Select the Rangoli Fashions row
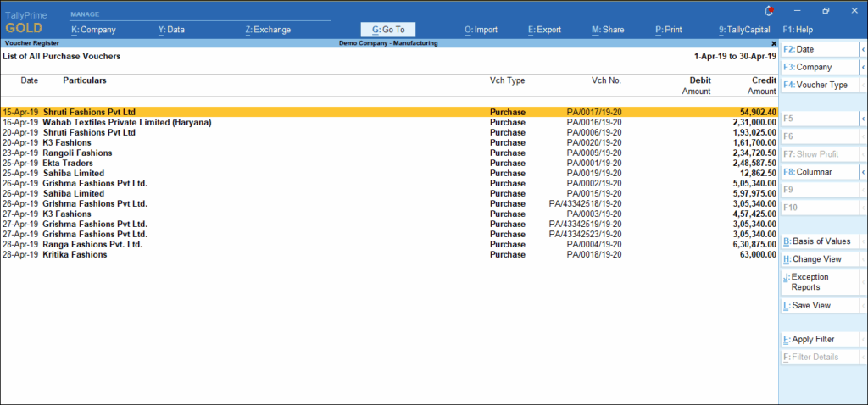This screenshot has width=868, height=405. point(389,153)
